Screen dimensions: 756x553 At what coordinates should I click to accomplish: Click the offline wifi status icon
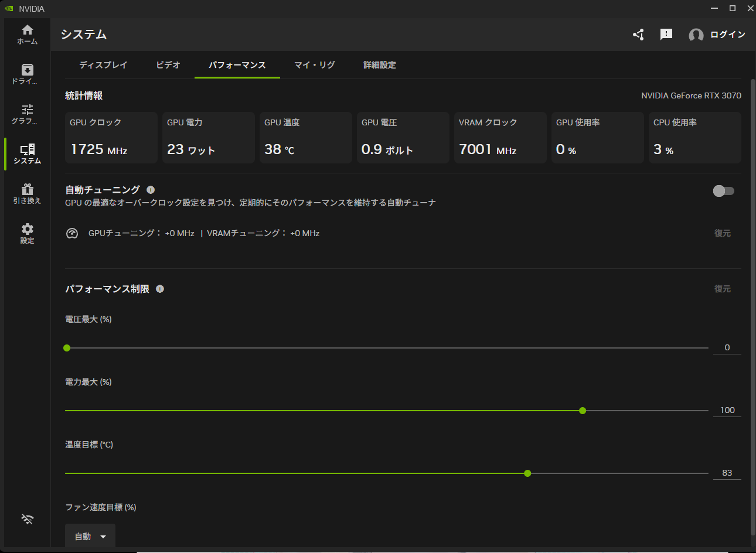[27, 519]
